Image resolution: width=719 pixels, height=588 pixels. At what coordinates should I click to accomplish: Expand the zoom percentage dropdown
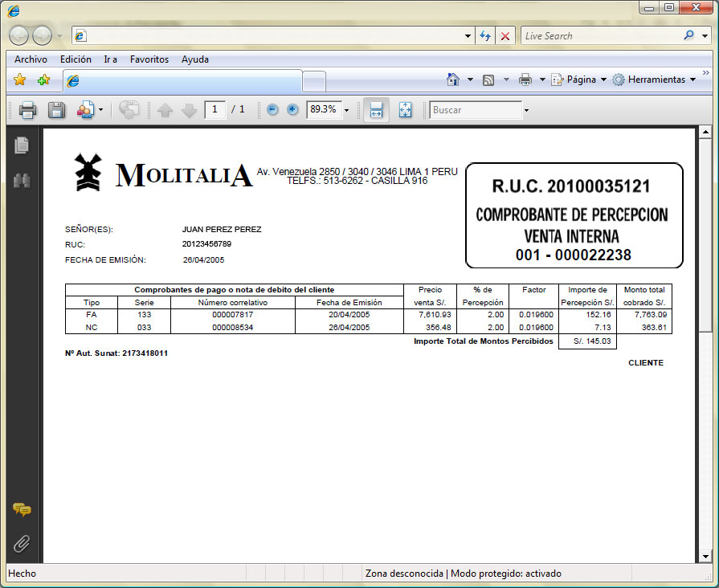coord(347,110)
